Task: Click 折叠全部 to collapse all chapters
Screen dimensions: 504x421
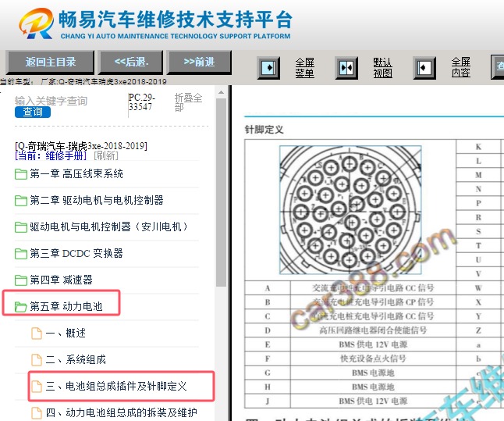Action: [188, 102]
